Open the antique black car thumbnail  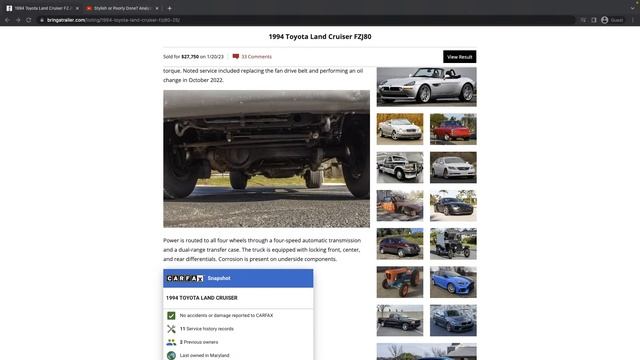pos(453,244)
